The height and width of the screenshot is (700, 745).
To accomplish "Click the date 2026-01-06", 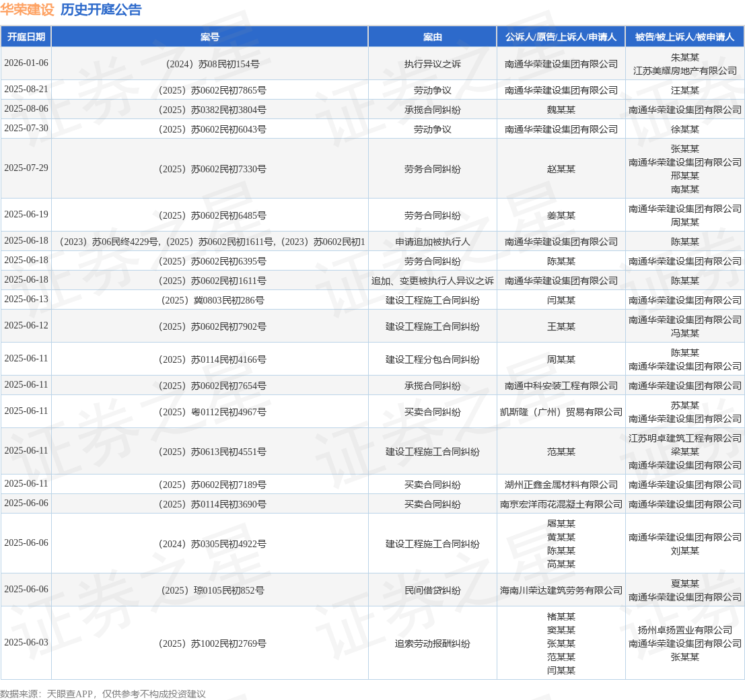I will [x=26, y=63].
